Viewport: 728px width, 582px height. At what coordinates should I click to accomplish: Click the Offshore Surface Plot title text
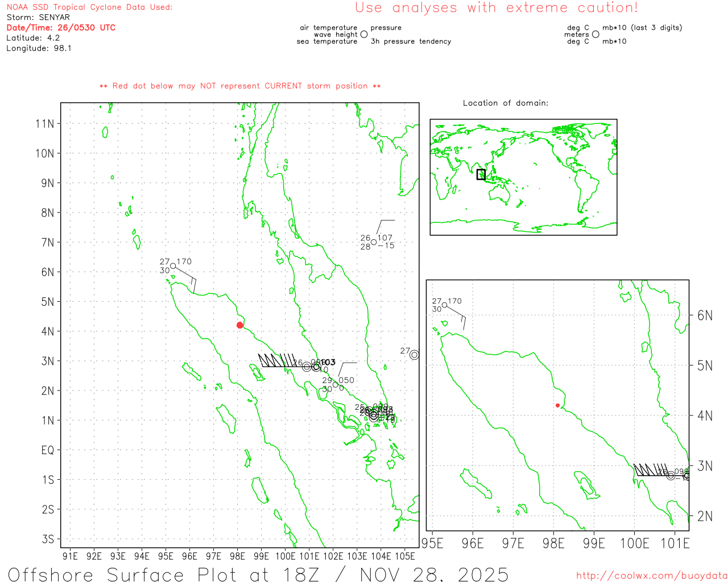click(x=258, y=574)
